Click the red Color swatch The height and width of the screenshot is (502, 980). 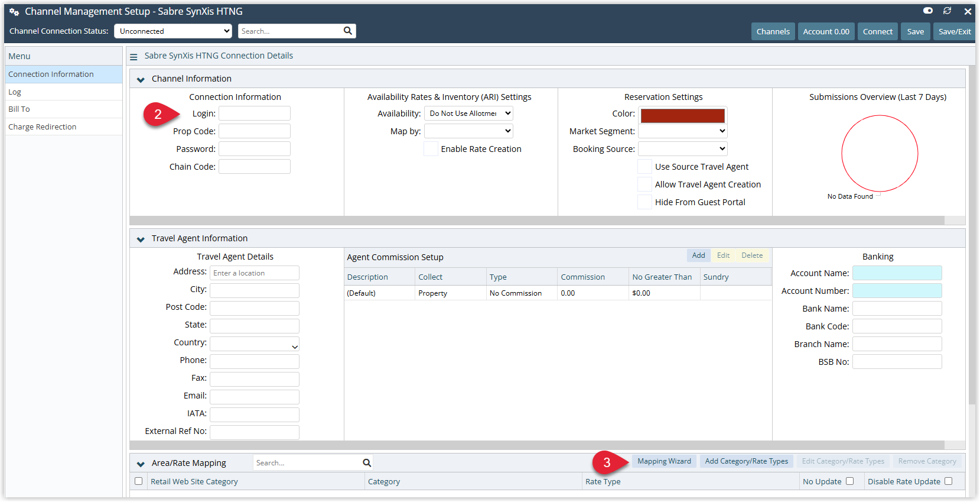click(683, 115)
